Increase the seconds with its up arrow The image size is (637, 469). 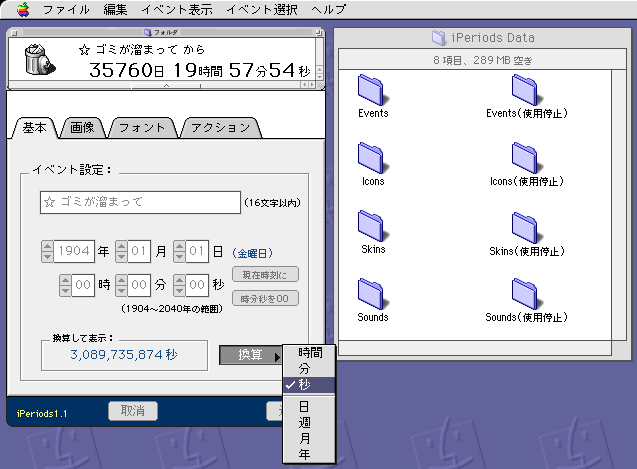coord(179,280)
